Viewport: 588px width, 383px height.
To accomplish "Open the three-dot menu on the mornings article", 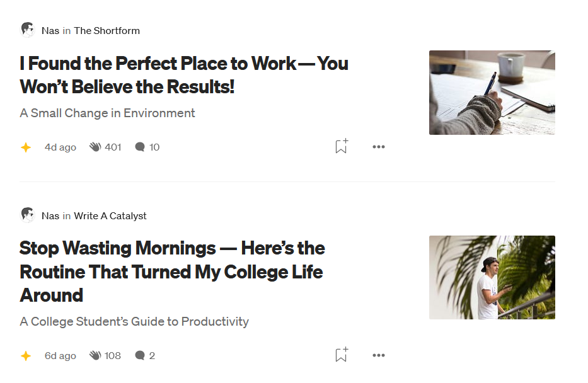I will [378, 355].
